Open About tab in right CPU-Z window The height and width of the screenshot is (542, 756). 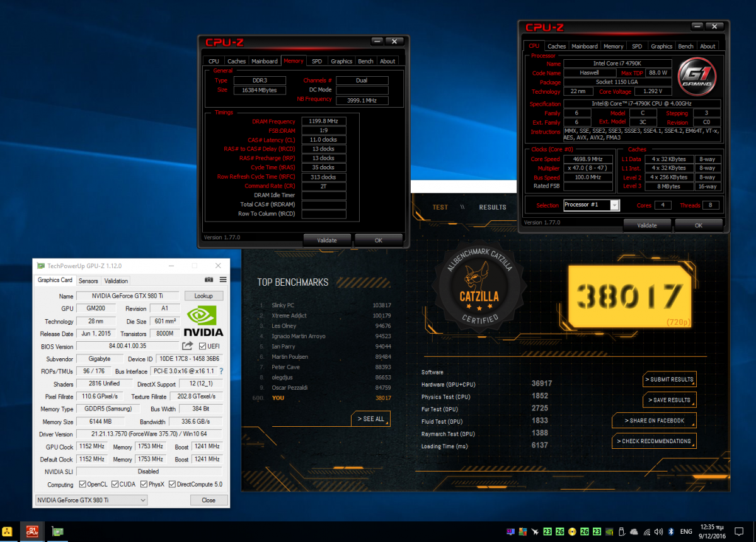point(707,46)
